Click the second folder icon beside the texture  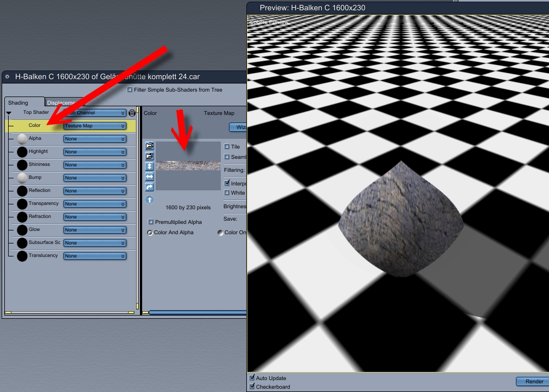pos(150,156)
